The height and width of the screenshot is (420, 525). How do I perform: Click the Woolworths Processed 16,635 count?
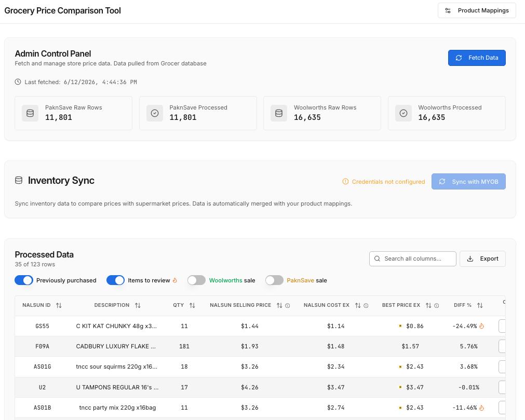point(432,117)
